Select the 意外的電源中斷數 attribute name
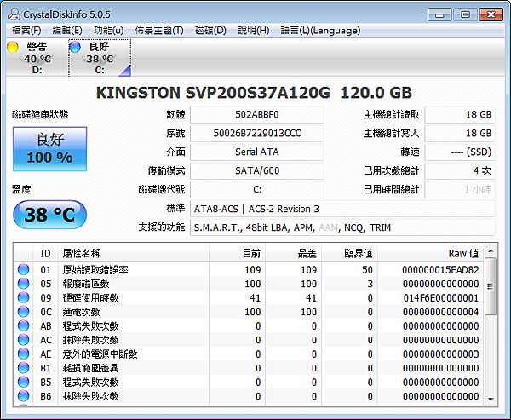 coord(100,354)
